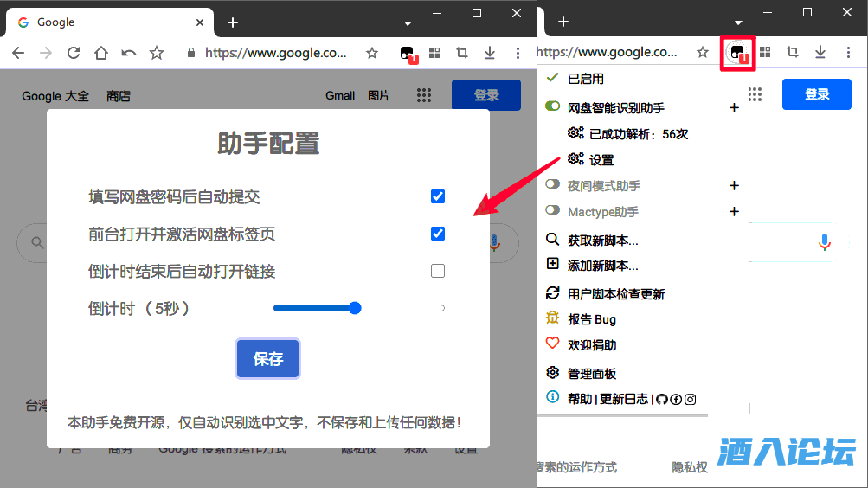868x488 pixels.
Task: Choose 用户脚本检查更新 menu entry
Action: pyautogui.click(x=615, y=294)
